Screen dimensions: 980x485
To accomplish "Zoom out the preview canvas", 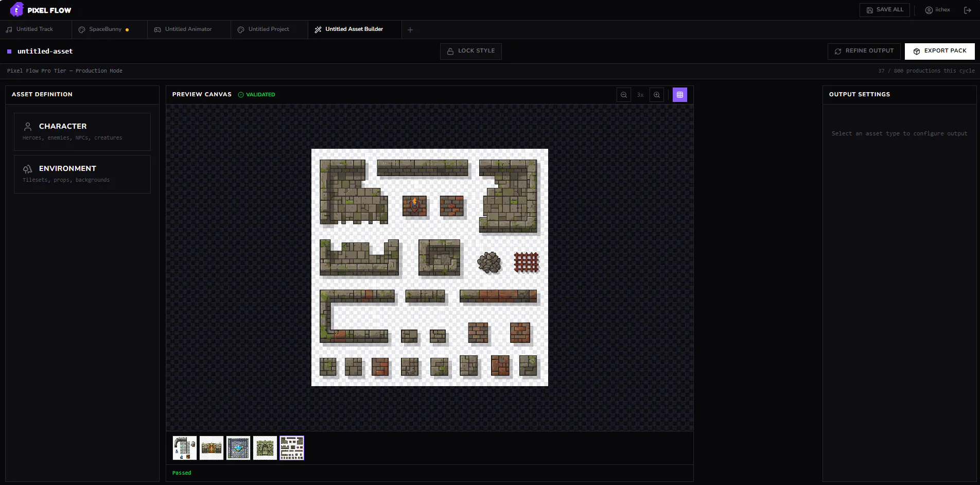I will coord(624,95).
